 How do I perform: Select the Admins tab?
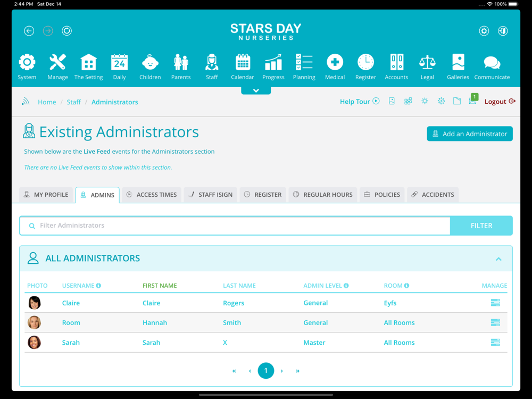[97, 195]
